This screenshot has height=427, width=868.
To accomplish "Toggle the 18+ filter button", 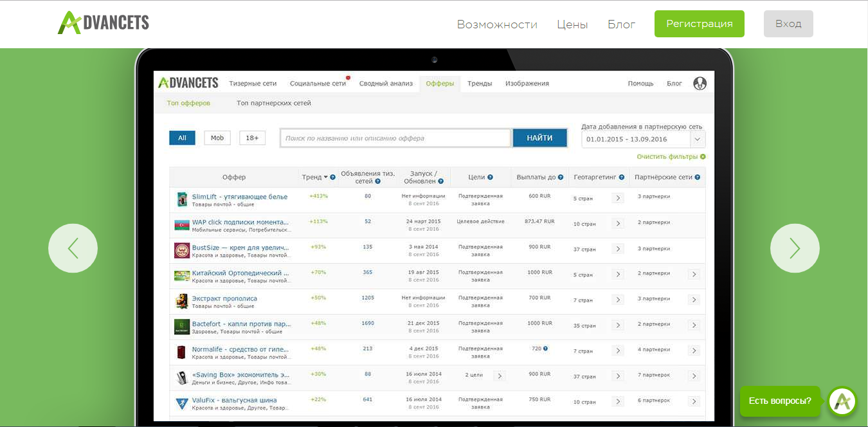I will pyautogui.click(x=252, y=138).
